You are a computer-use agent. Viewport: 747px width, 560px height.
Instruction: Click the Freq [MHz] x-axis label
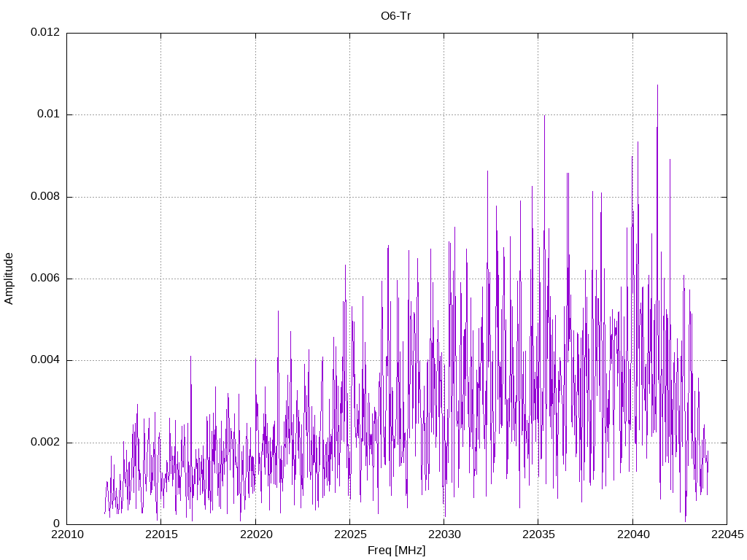point(396,551)
